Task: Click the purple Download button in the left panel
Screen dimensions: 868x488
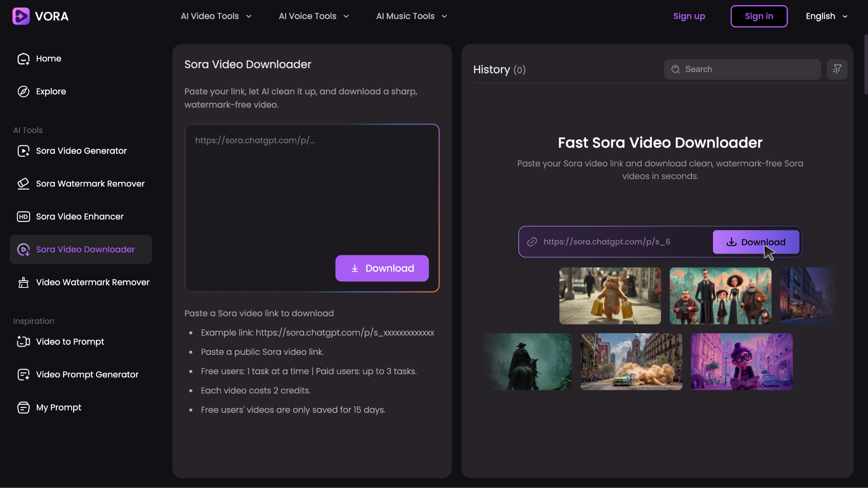Action: pos(381,268)
